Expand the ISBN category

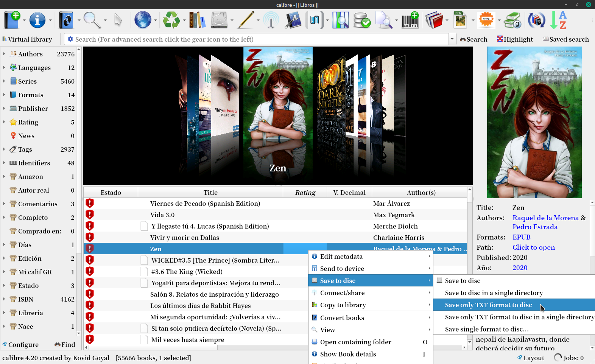(4, 299)
